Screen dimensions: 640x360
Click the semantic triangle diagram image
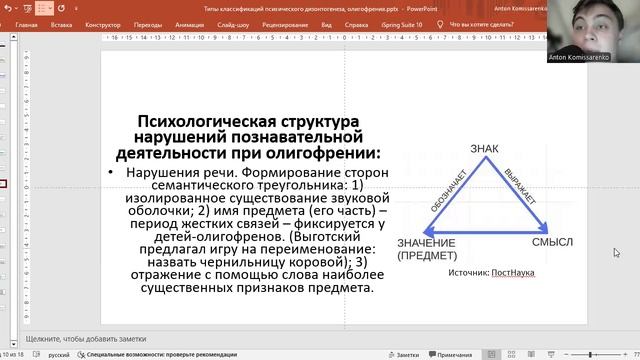485,202
